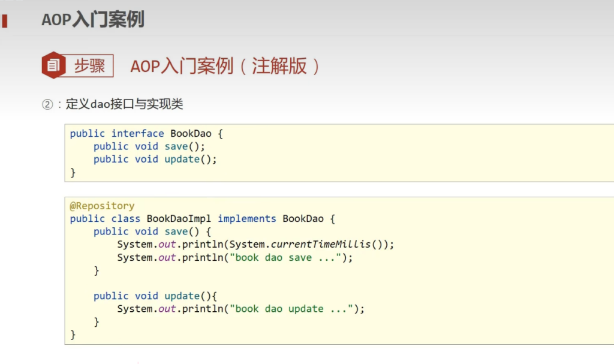Select the 步骤 label box
This screenshot has width=614, height=364.
pyautogui.click(x=89, y=65)
